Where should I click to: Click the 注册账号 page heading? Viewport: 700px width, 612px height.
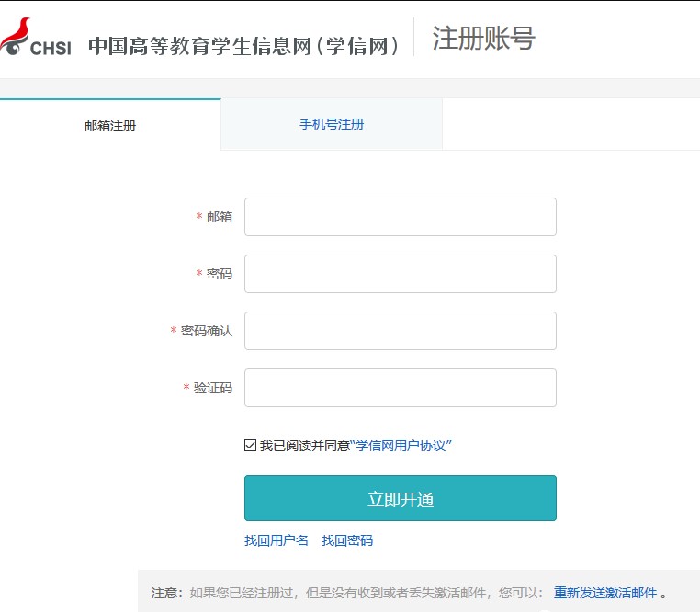[x=482, y=39]
